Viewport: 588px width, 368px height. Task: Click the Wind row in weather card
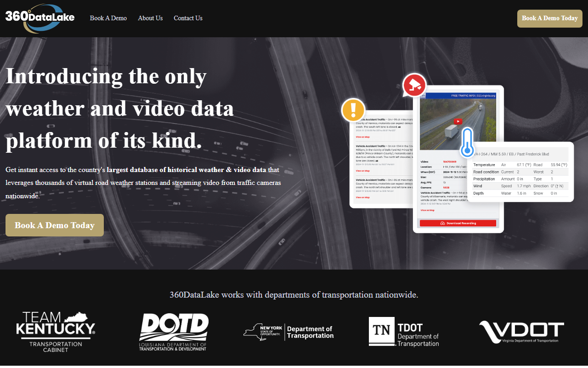pos(520,186)
